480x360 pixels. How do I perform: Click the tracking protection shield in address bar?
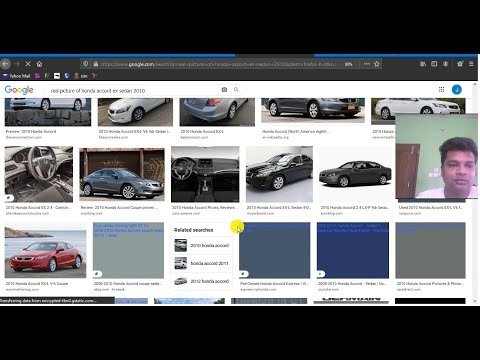(86, 64)
